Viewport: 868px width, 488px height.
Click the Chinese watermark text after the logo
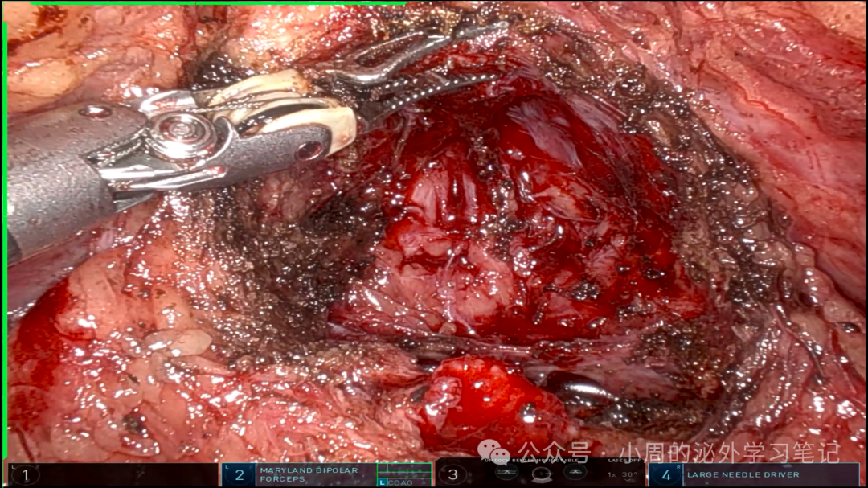[678, 452]
